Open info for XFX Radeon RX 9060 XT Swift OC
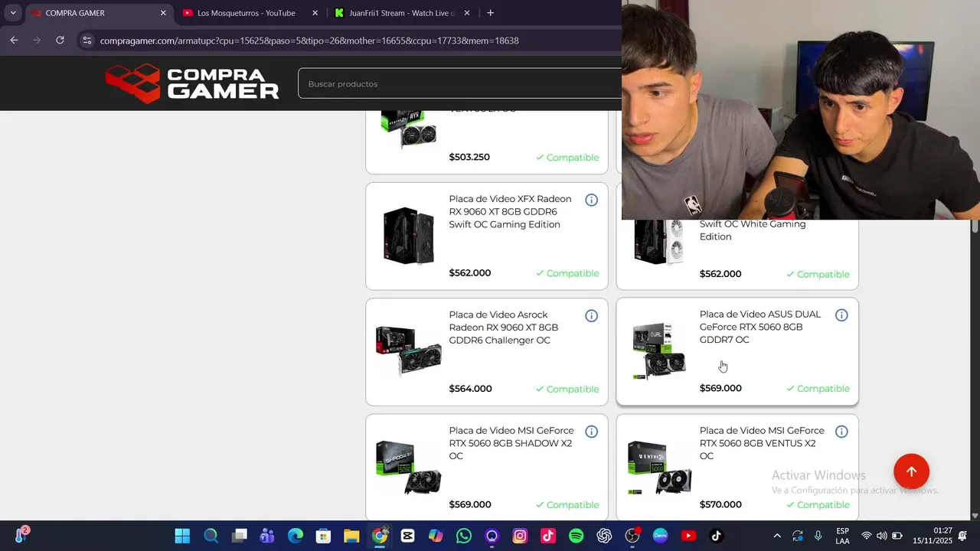Image resolution: width=980 pixels, height=551 pixels. click(591, 201)
